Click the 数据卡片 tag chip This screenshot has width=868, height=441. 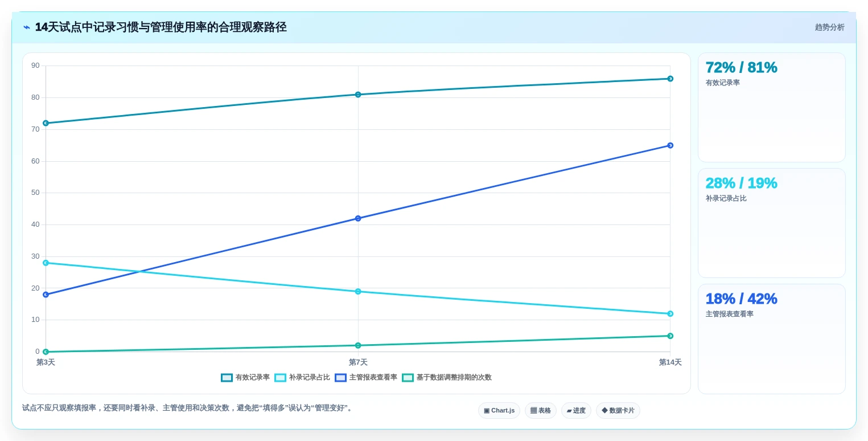click(x=618, y=411)
